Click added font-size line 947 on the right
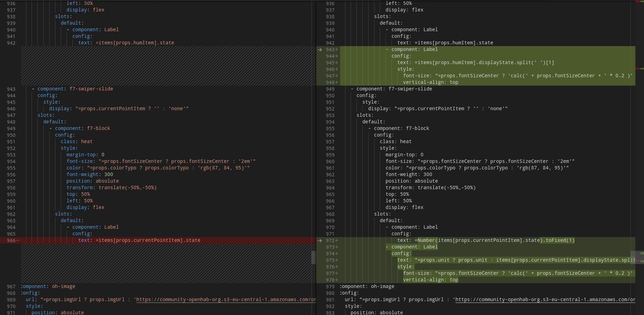 [x=518, y=76]
